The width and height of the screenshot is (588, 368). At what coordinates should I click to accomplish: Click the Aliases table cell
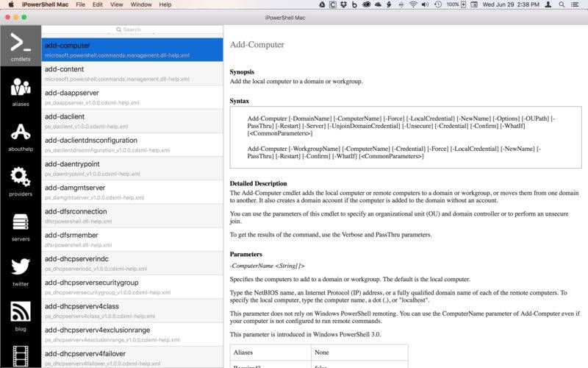click(270, 353)
